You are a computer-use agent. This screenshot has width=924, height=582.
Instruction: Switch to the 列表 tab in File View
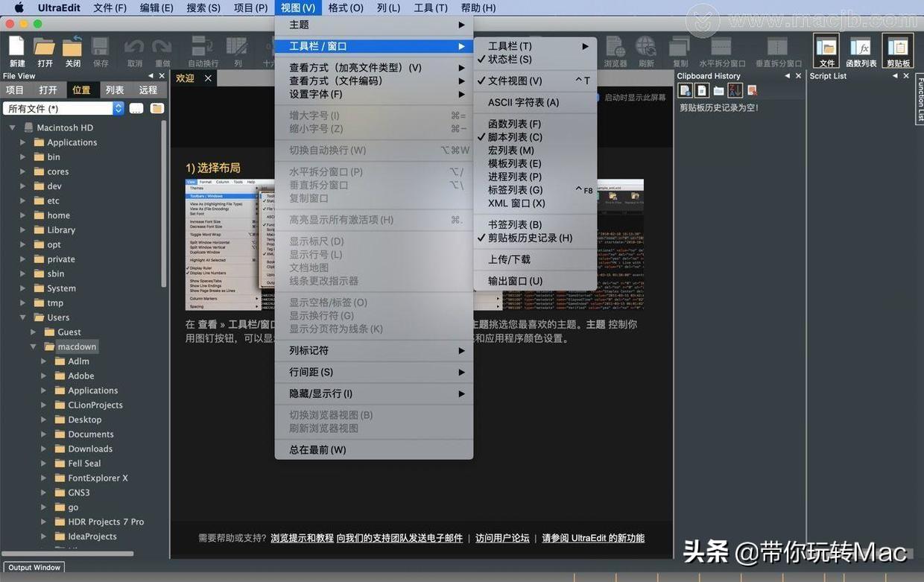tap(115, 90)
